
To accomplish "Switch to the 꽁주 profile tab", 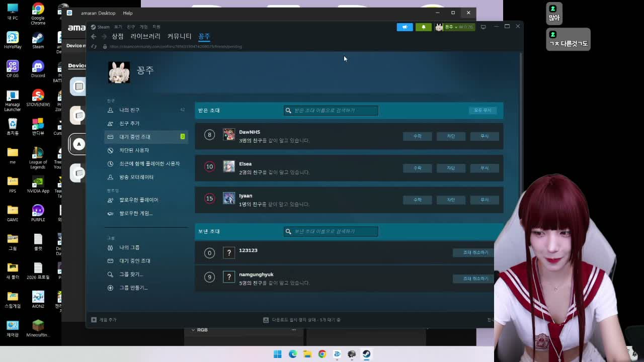I will pyautogui.click(x=204, y=36).
